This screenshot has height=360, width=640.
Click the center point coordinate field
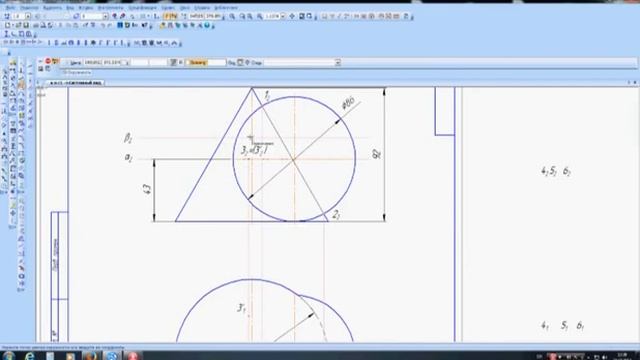(x=102, y=62)
